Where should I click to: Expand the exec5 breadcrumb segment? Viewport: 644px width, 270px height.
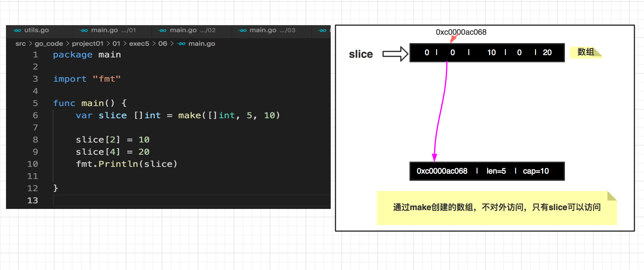[x=139, y=44]
